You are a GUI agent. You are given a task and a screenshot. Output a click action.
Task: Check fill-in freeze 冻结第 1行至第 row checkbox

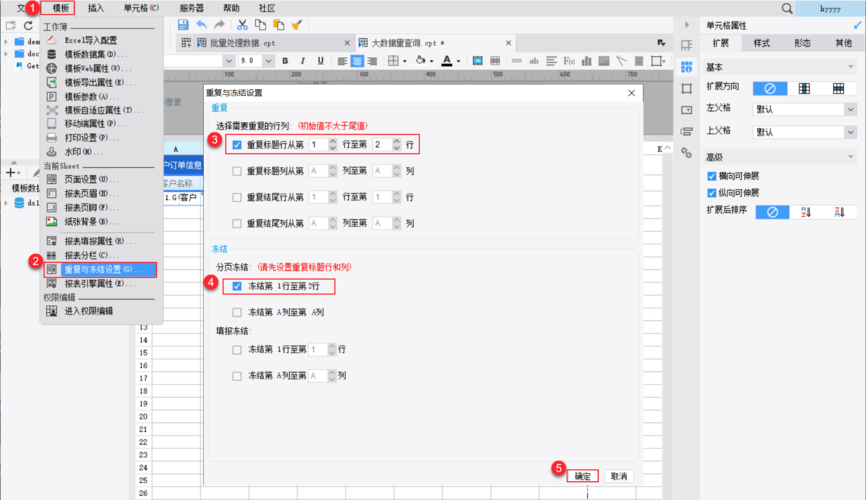point(237,350)
